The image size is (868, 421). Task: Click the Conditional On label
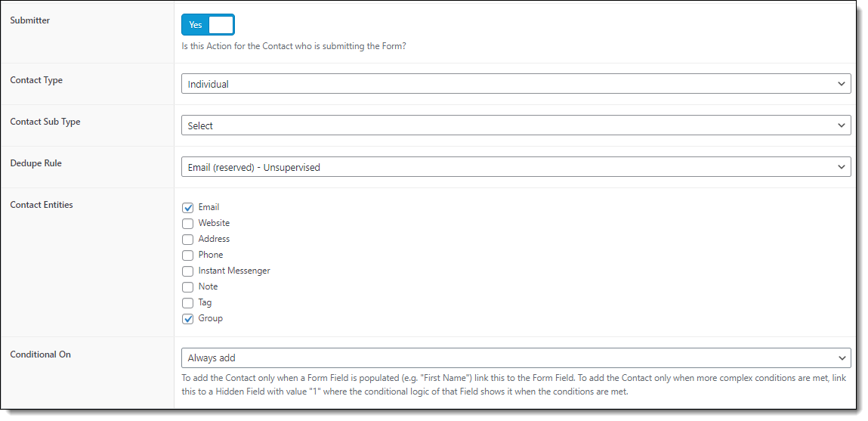[x=40, y=354]
